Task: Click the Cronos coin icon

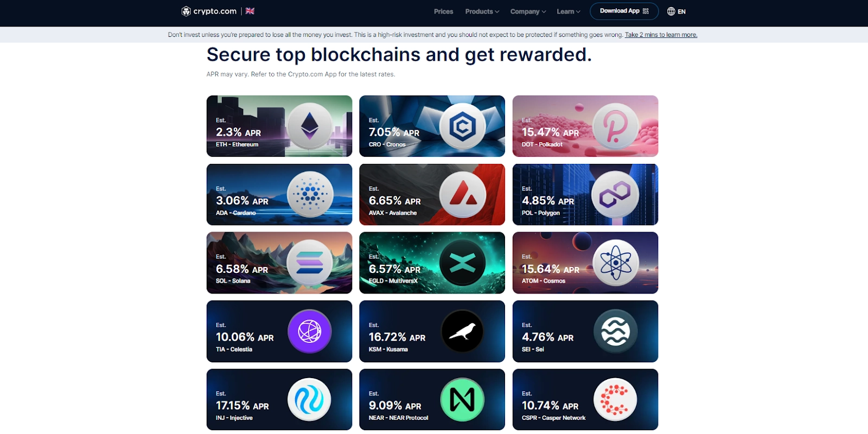Action: [x=462, y=126]
